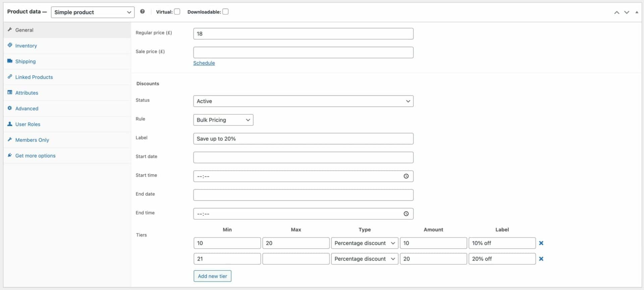644x290 pixels.
Task: Click the Shipping truck icon
Action: [10, 61]
